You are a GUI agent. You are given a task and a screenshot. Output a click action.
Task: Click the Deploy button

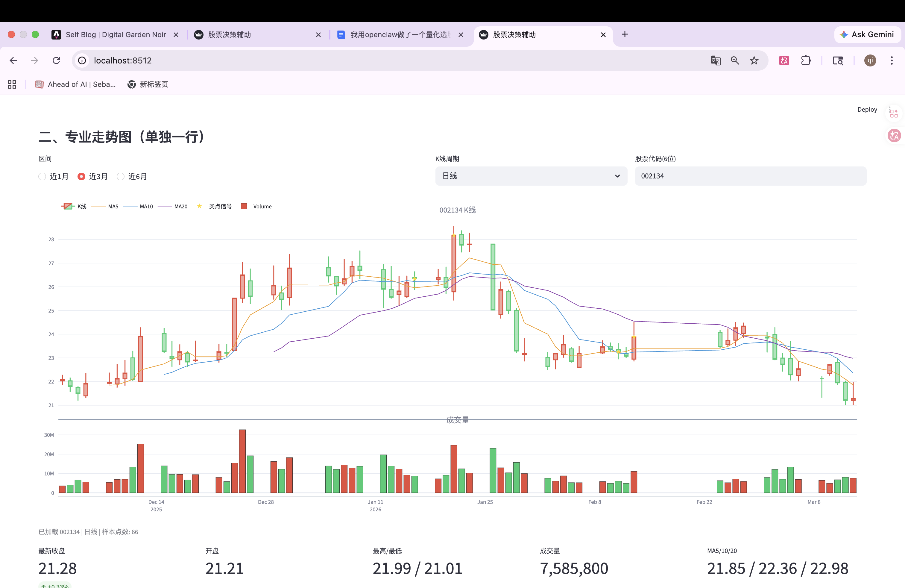867,110
